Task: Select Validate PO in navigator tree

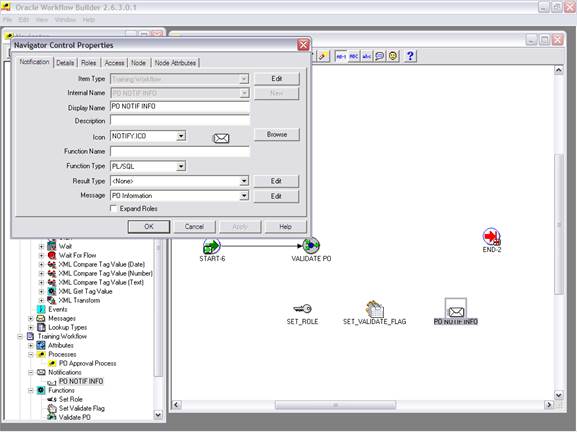Action: click(75, 417)
